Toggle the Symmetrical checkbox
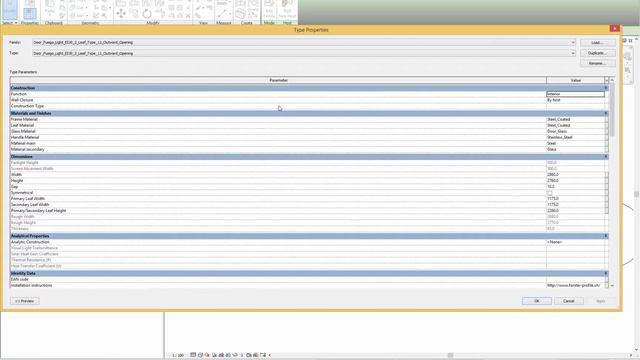The width and height of the screenshot is (640, 360). [x=549, y=193]
